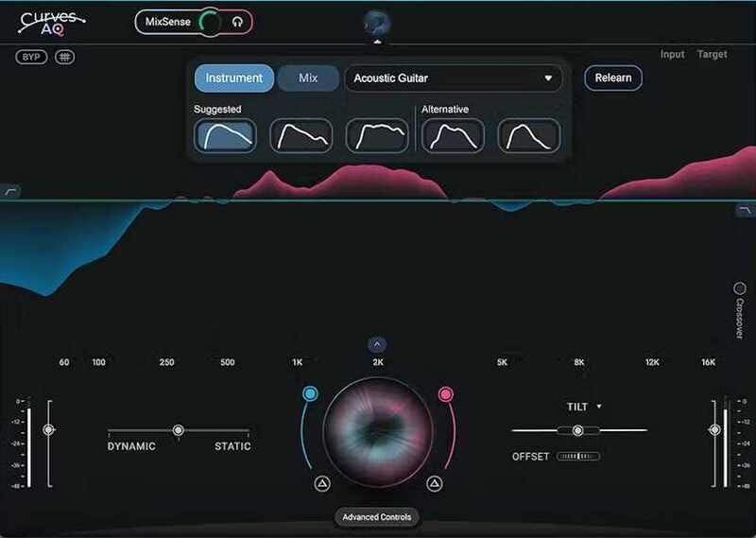Select the second Alternative curve preset
This screenshot has height=538, width=756.
pyautogui.click(x=529, y=135)
